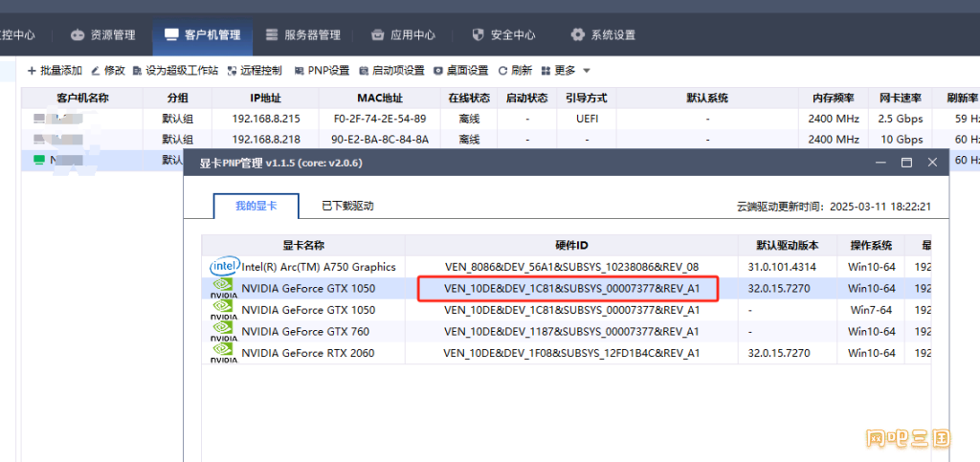Screen dimensions: 980x462
Task: Click hardware ID VEN_8086&DEV_56A1
Action: [572, 267]
